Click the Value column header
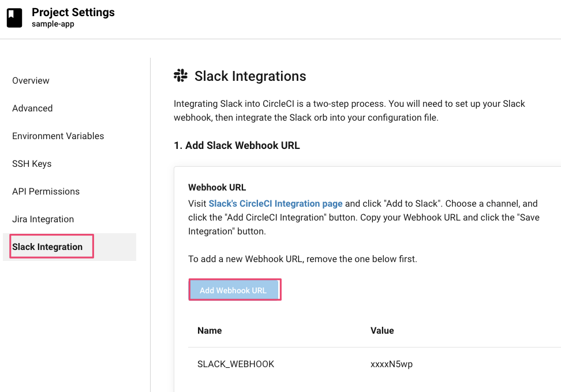The height and width of the screenshot is (392, 561). pos(382,331)
